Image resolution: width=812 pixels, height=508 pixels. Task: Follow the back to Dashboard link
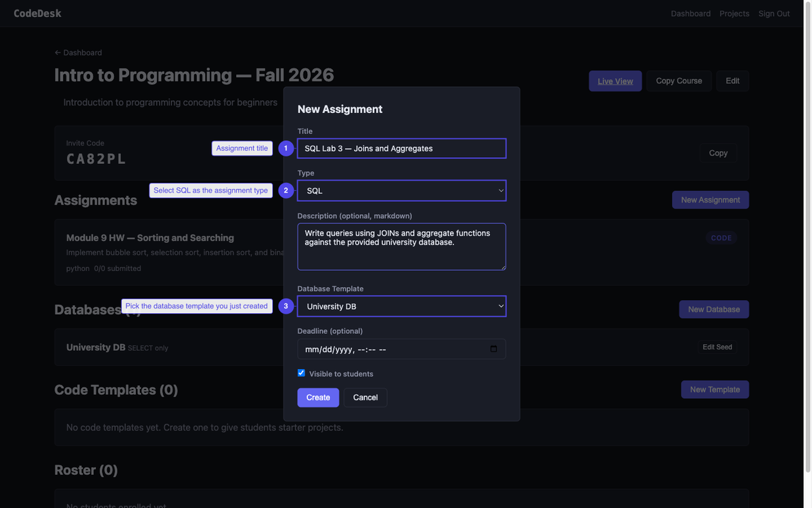coord(78,53)
